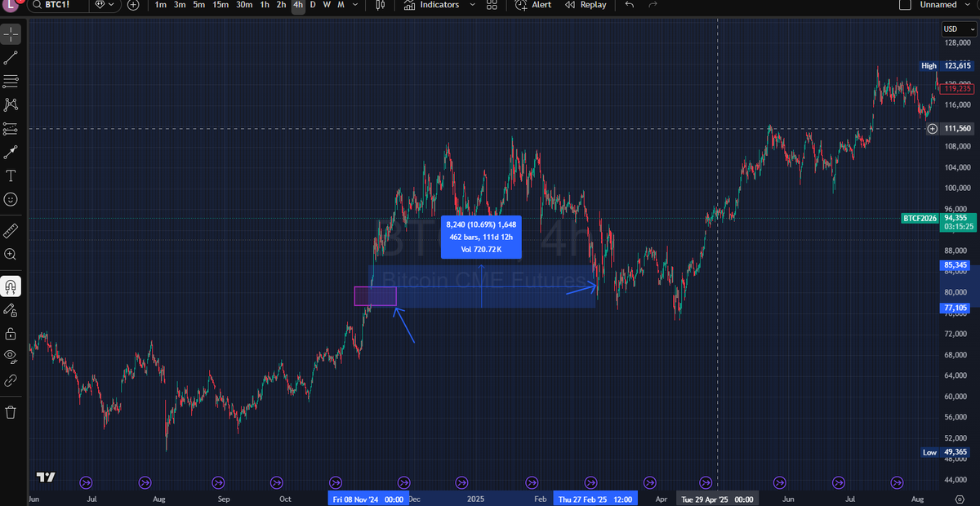The width and height of the screenshot is (980, 506).
Task: Switch to the 5m timeframe
Action: 199,5
